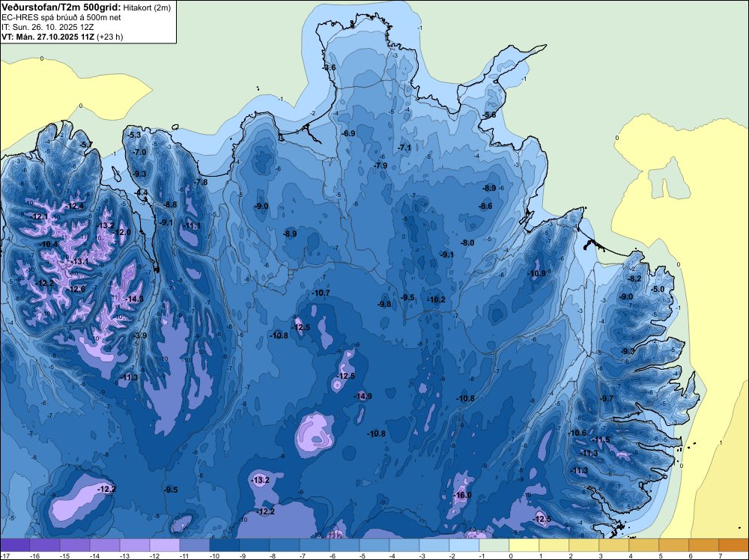Viewport: 749px width, 560px height.
Task: Click the -12.6 temperature value on map
Action: pos(76,289)
